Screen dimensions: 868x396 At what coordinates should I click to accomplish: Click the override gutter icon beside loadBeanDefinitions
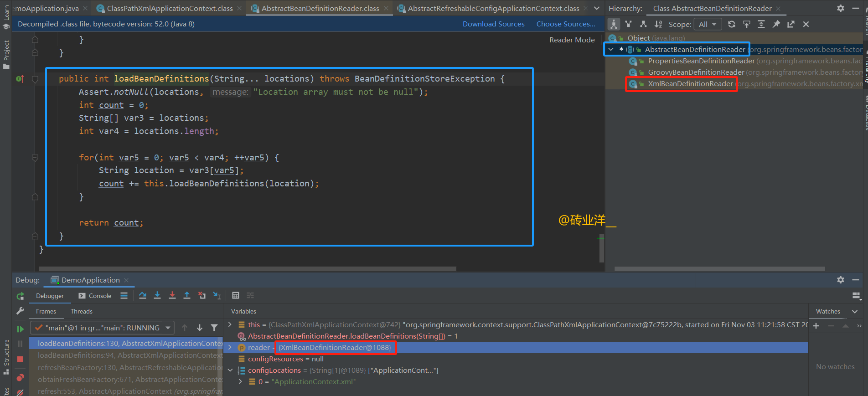pos(20,79)
